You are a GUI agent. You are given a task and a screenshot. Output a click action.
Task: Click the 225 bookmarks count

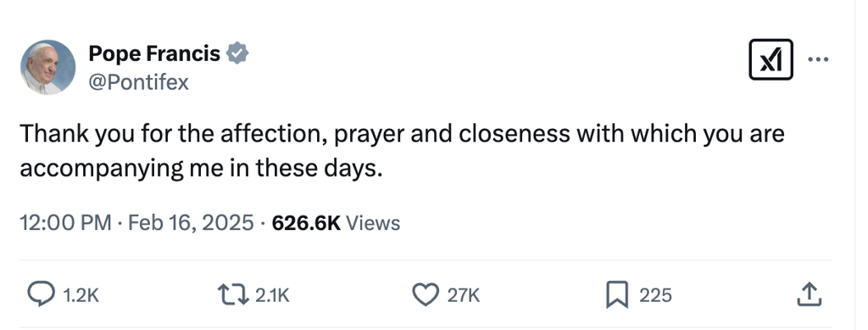655,296
